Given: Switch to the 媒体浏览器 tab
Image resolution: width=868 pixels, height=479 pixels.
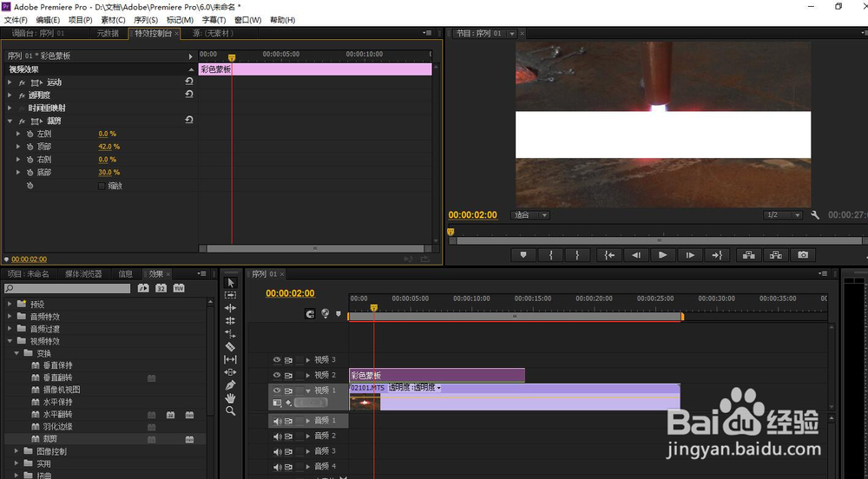Looking at the screenshot, I should point(83,274).
